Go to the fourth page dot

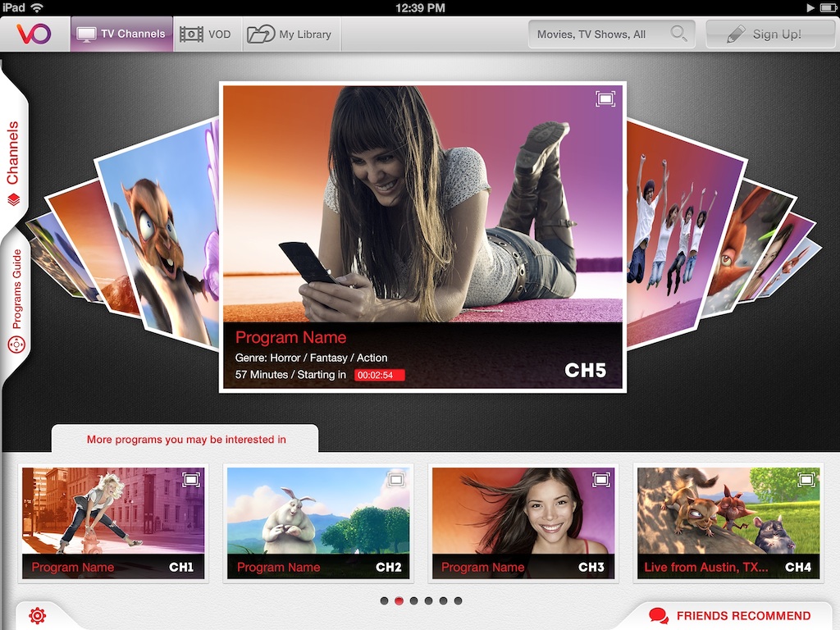point(428,601)
